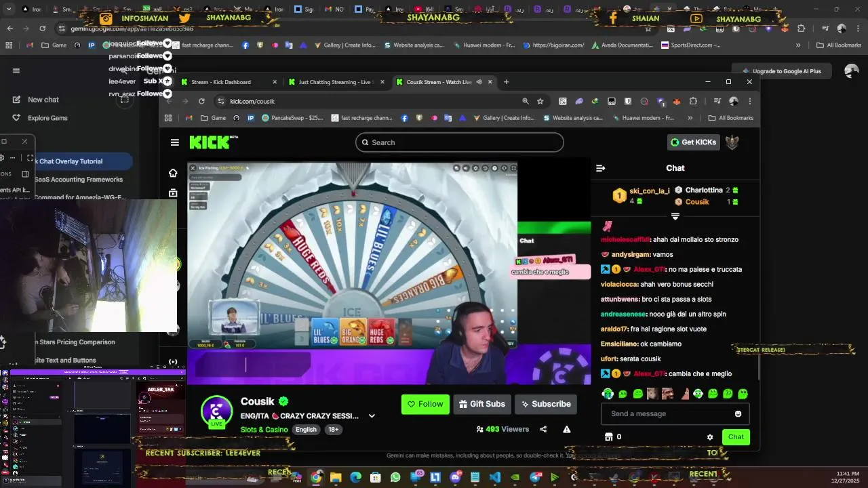
Task: Open a new tab in Kick window
Action: 506,82
